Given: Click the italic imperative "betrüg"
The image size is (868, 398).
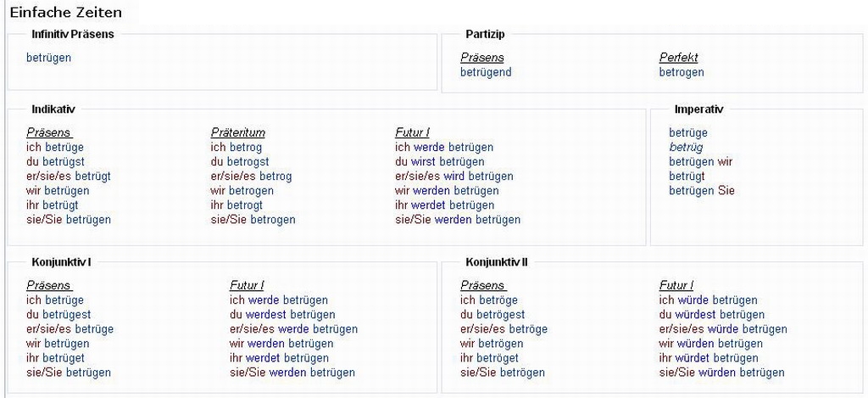Looking at the screenshot, I should [x=686, y=147].
